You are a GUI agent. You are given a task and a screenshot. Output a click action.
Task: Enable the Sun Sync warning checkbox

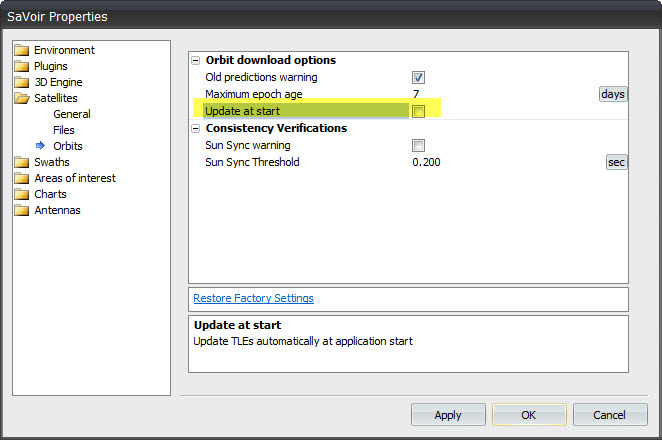[x=418, y=146]
